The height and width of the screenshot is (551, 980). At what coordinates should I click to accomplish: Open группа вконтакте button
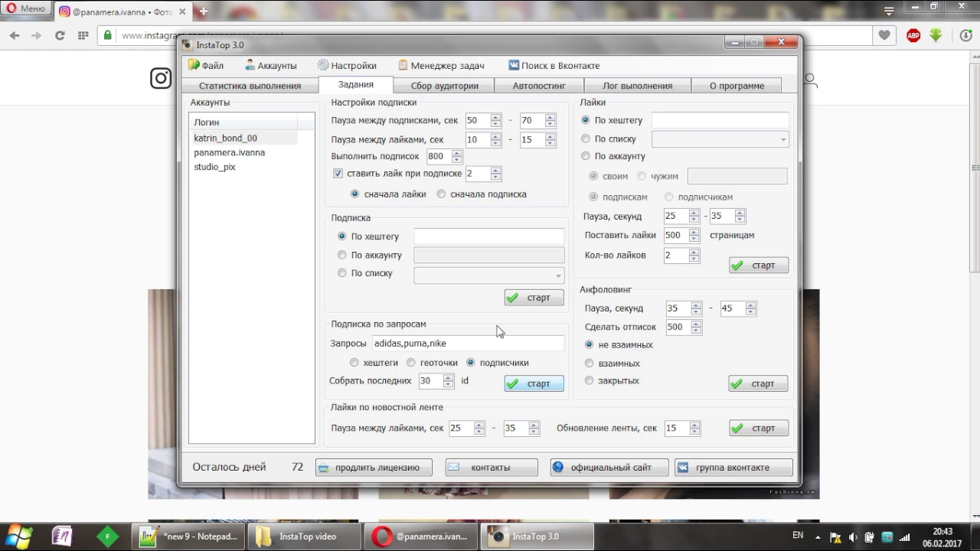(733, 468)
